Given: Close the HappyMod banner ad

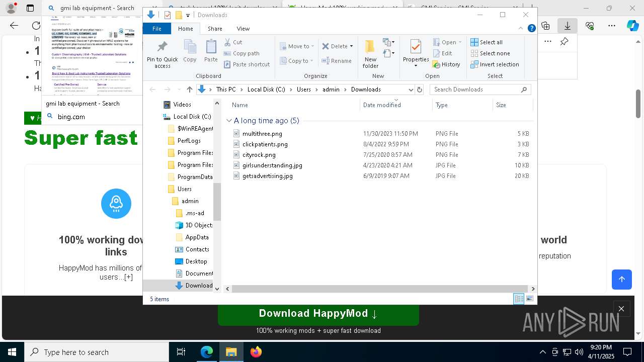Looking at the screenshot, I should (621, 309).
